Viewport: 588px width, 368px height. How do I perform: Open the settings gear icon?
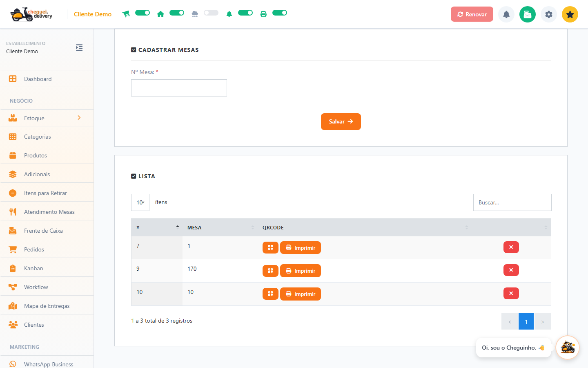549,14
